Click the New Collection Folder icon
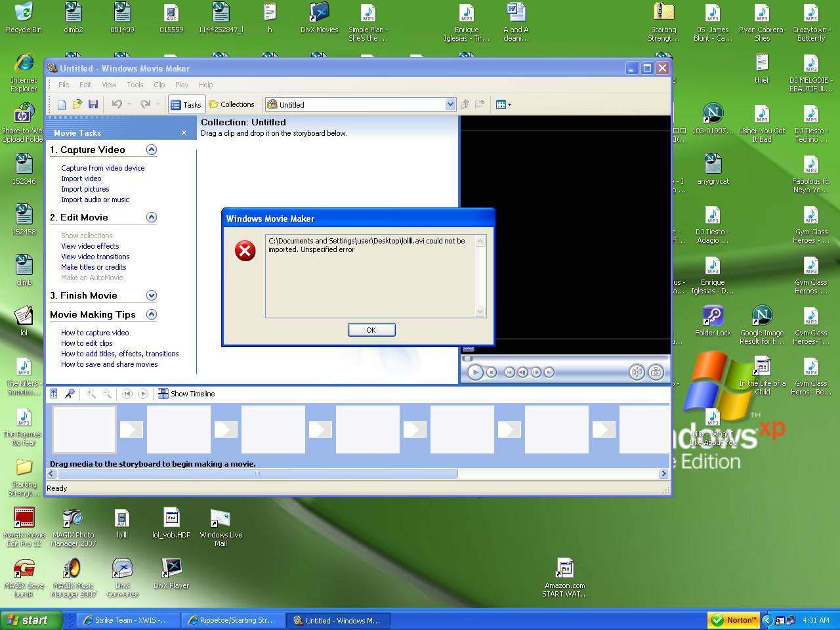The height and width of the screenshot is (630, 840). click(x=480, y=104)
